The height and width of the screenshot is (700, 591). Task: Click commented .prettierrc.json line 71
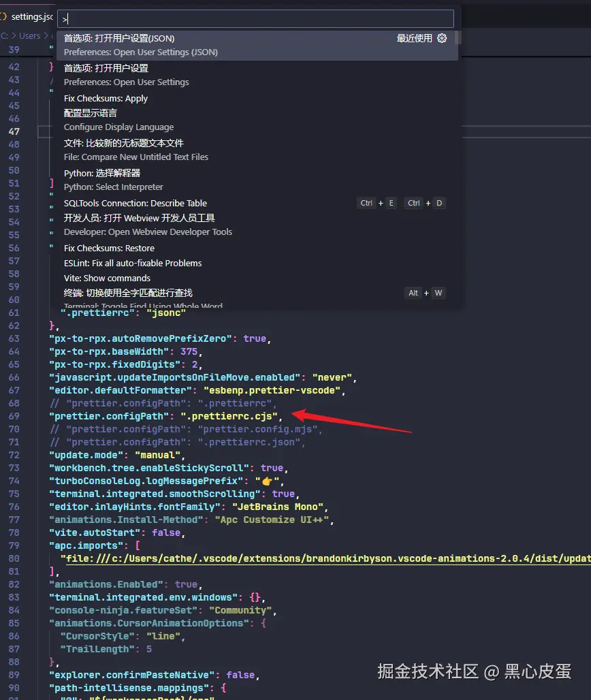(177, 442)
